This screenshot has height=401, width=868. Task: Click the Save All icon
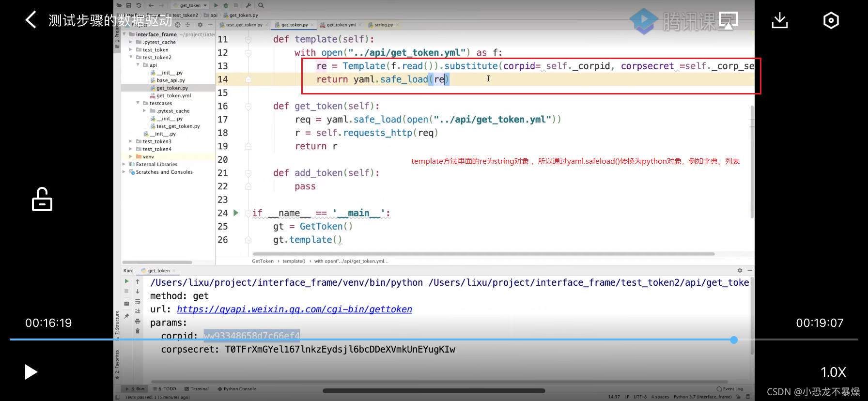pos(129,5)
